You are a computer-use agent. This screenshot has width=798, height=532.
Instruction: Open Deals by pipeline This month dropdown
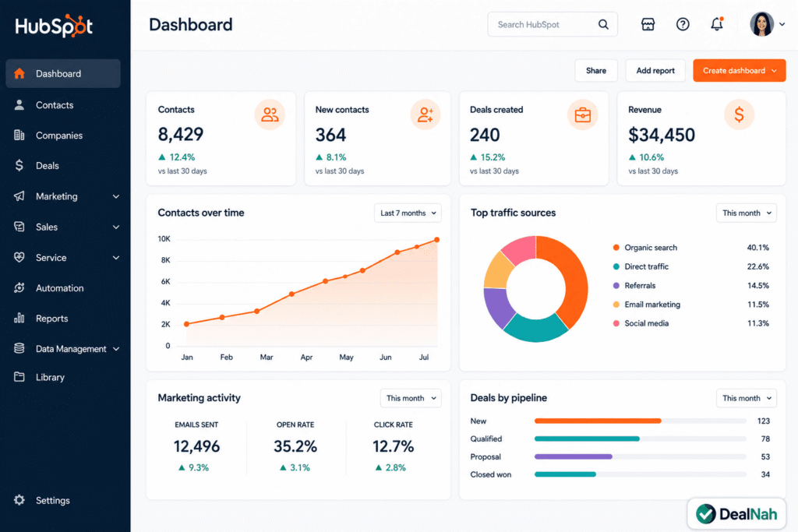click(746, 398)
